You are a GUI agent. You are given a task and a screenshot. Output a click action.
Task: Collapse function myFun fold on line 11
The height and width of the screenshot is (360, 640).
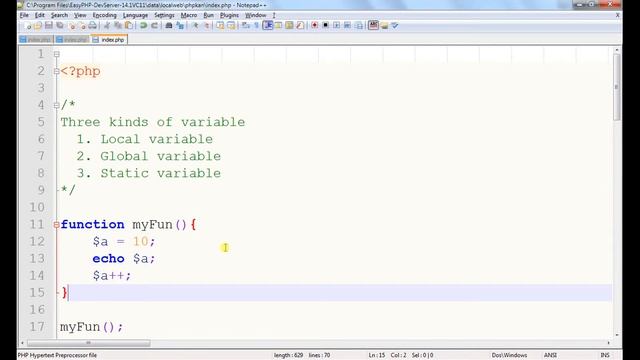(x=57, y=224)
